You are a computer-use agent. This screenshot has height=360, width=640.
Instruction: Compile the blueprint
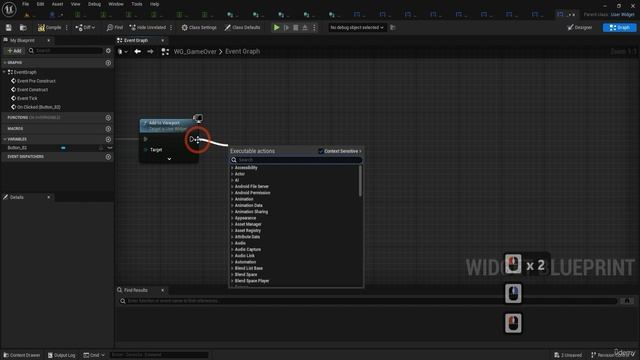tap(49, 27)
